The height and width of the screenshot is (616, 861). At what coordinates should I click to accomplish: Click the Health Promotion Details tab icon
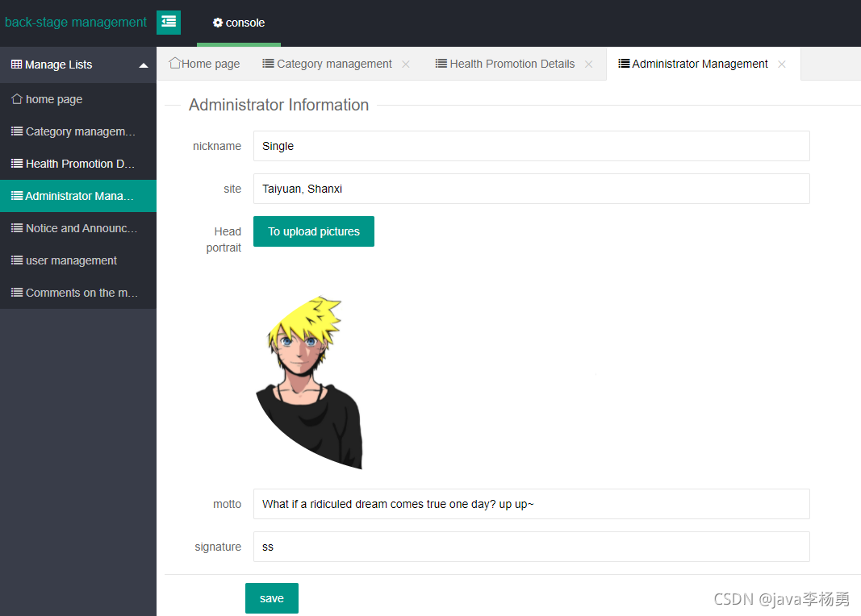[x=441, y=63]
